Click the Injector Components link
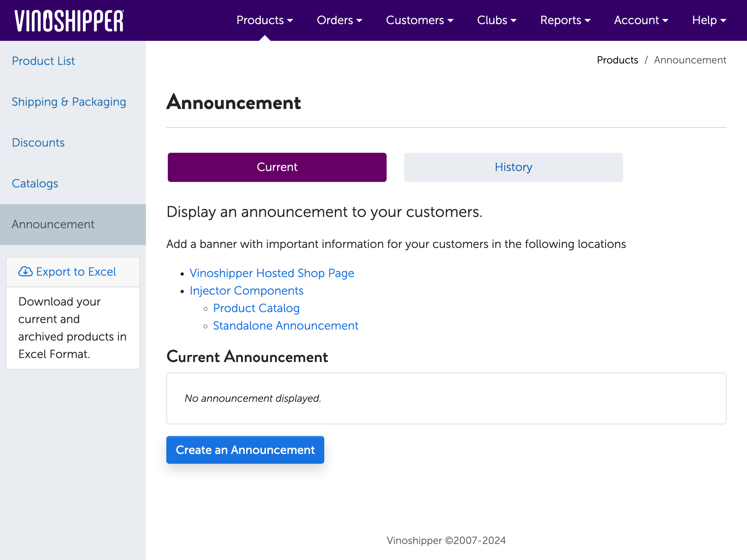 tap(247, 291)
